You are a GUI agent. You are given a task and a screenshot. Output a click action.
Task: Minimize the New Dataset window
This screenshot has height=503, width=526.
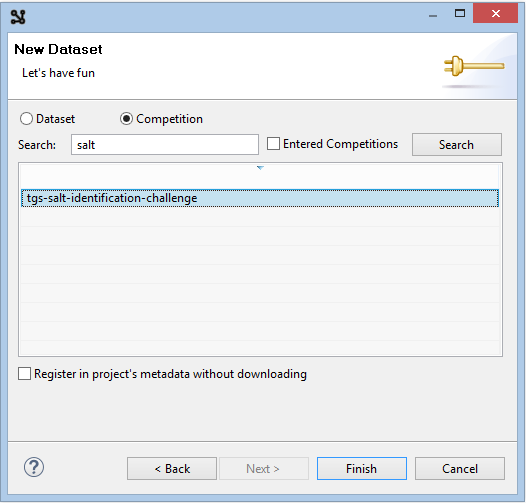(433, 15)
